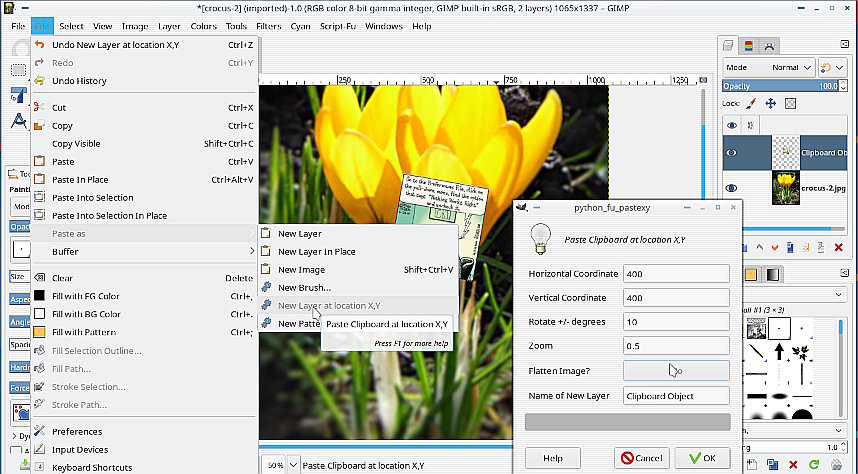Toggle the Flatten Image switch

676,370
